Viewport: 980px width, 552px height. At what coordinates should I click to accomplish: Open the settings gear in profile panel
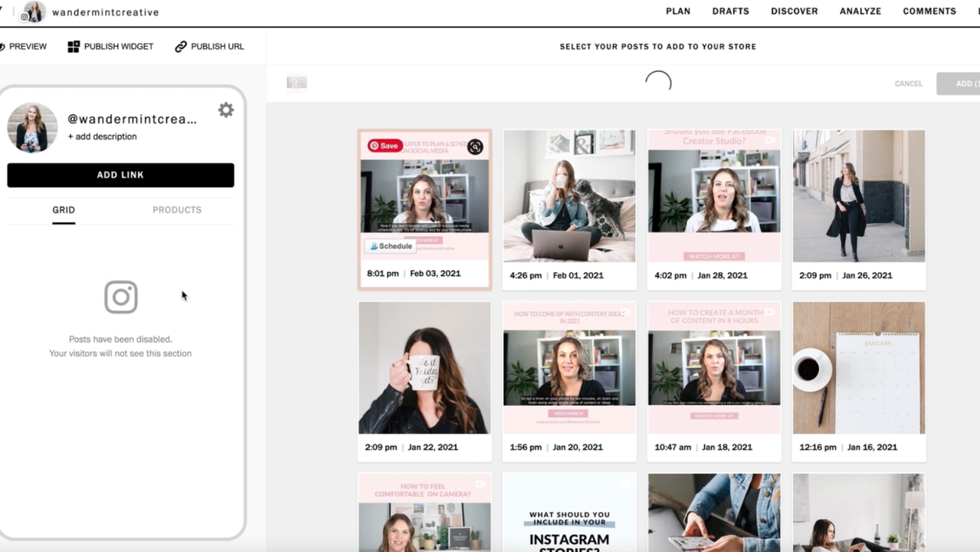pos(225,110)
